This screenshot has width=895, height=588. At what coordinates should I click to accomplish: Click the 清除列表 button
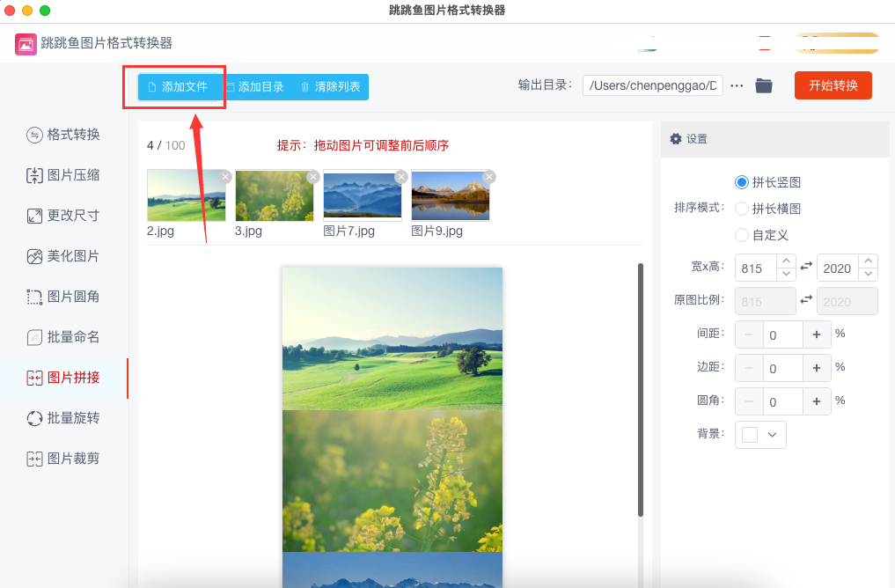[x=331, y=87]
